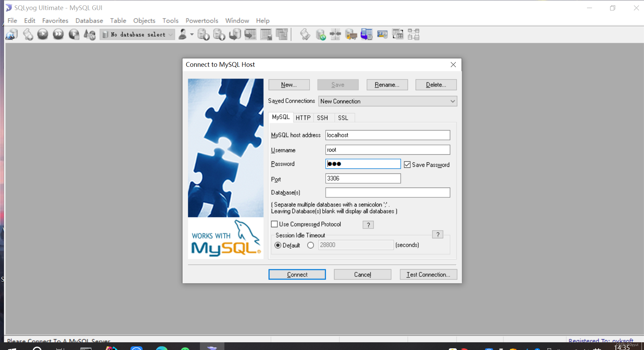Viewport: 644px width, 350px height.
Task: Click the visual data compare tables icon
Action: (x=398, y=34)
